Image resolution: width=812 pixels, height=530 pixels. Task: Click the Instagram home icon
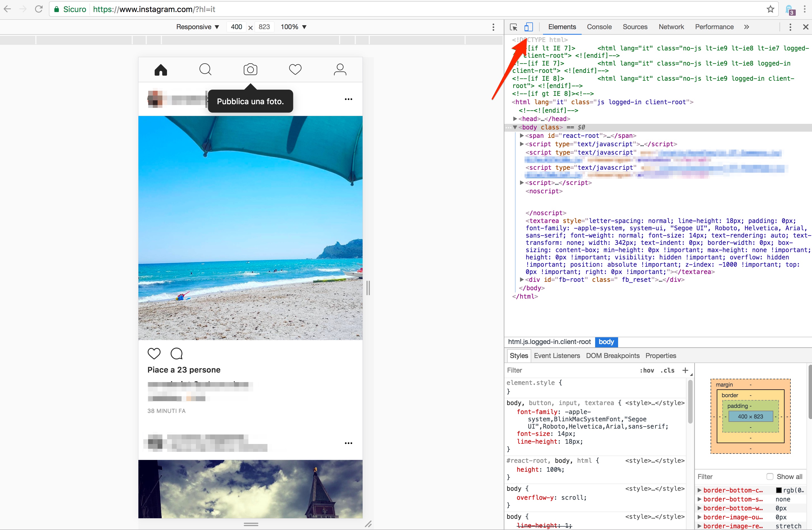pos(161,69)
